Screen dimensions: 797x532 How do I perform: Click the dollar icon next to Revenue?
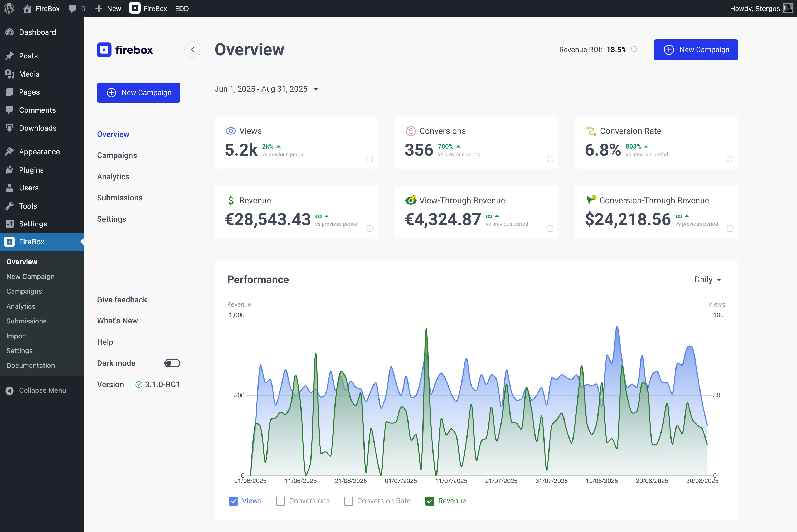point(231,200)
